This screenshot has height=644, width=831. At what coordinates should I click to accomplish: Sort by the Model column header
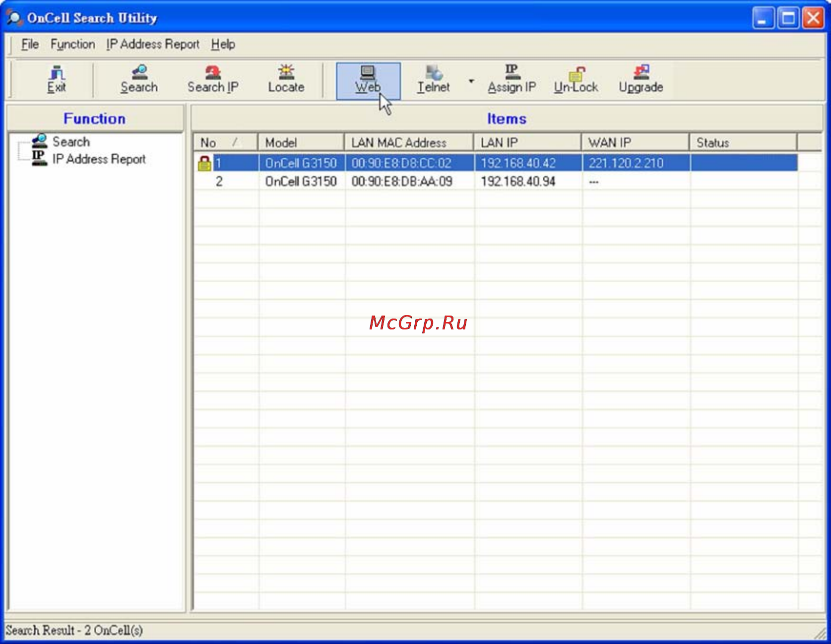pyautogui.click(x=301, y=142)
